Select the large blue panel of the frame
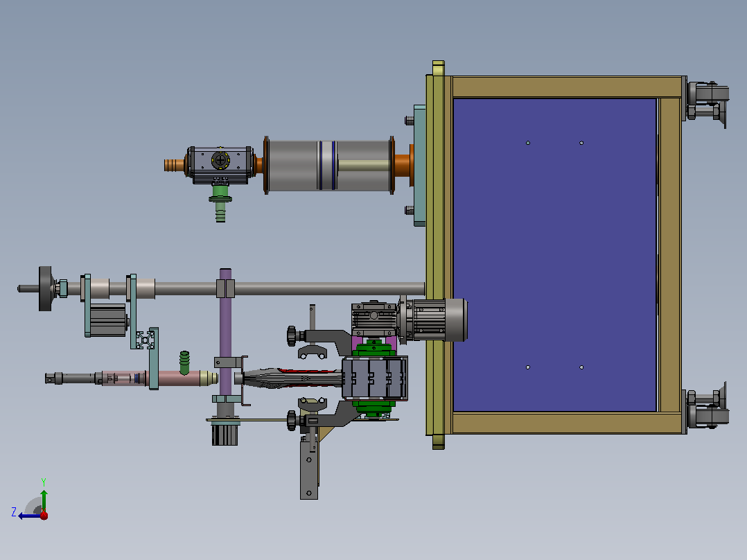The width and height of the screenshot is (747, 560). tap(554, 255)
